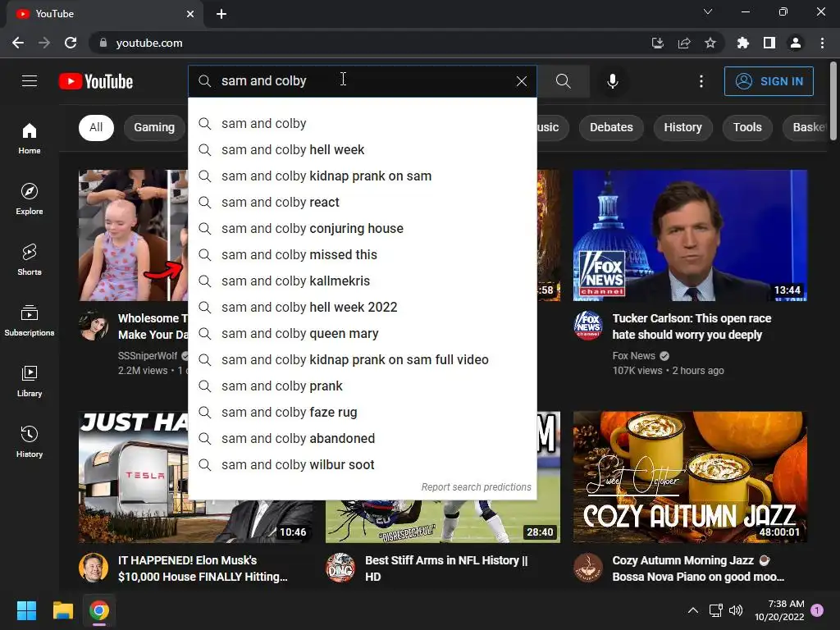
Task: Select the Gaming filter chip
Action: pos(154,127)
